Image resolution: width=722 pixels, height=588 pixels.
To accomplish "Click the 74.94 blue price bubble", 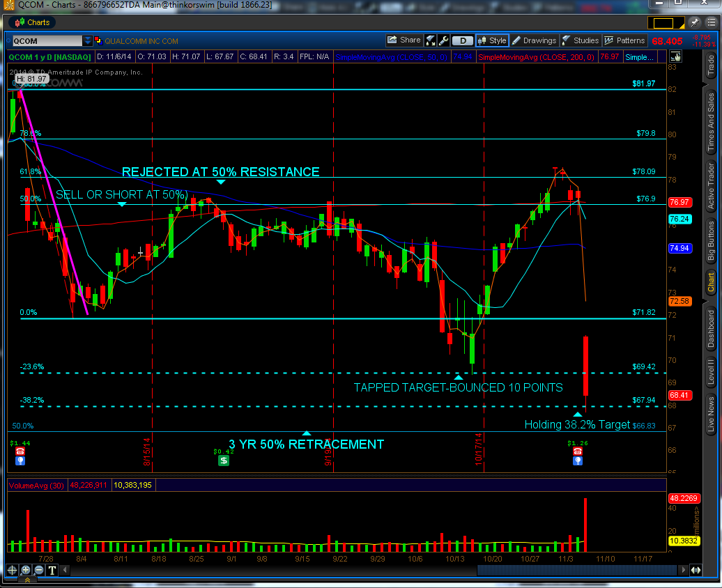I will (x=679, y=248).
